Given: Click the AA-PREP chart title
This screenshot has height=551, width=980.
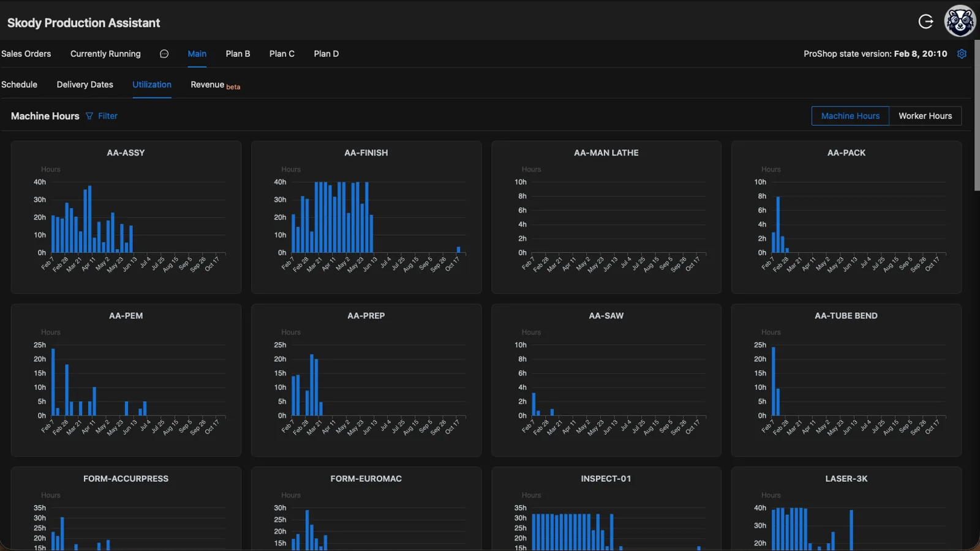Looking at the screenshot, I should pyautogui.click(x=366, y=315).
